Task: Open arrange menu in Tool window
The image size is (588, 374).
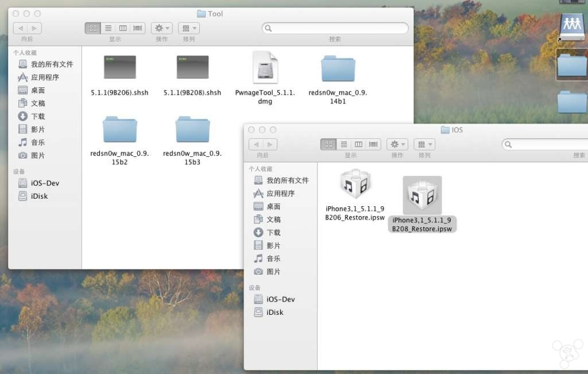Action: (x=188, y=28)
